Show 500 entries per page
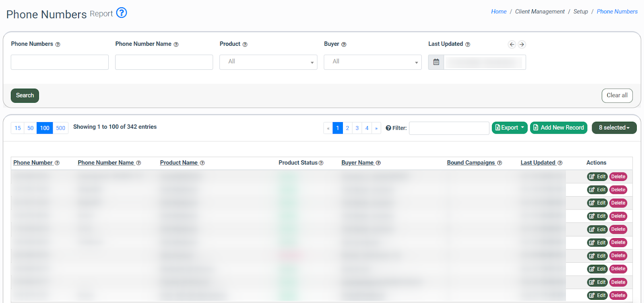 tap(60, 128)
